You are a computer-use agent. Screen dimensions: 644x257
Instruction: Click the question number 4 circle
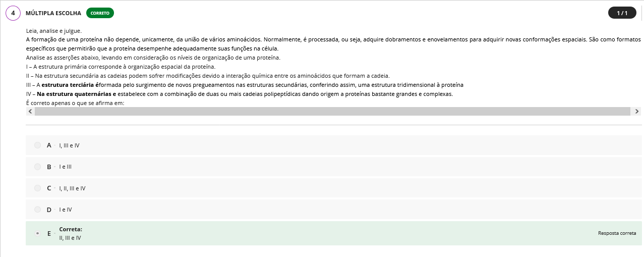point(13,13)
